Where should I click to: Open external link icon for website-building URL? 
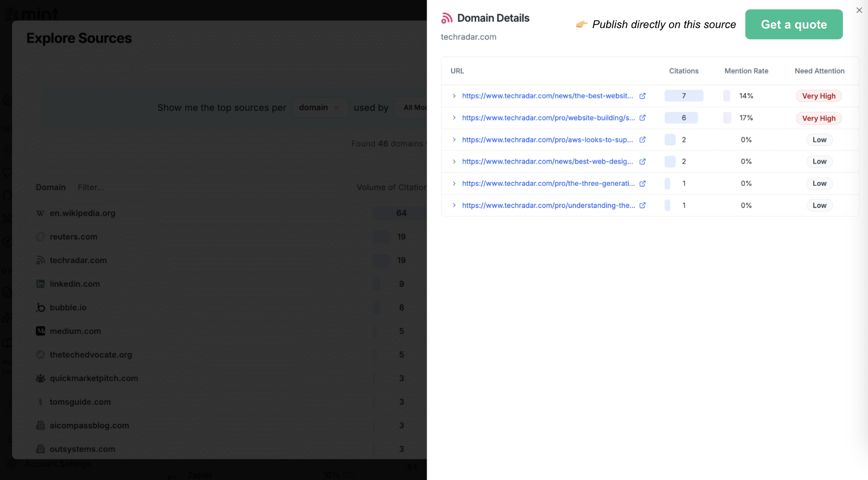point(642,118)
